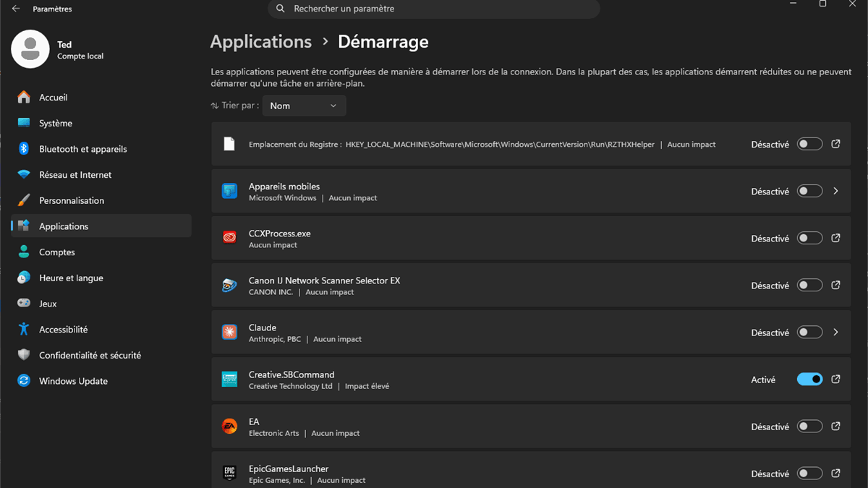The width and height of the screenshot is (868, 488).
Task: Turn on Canon IJ Network Scanner startup
Action: [809, 285]
